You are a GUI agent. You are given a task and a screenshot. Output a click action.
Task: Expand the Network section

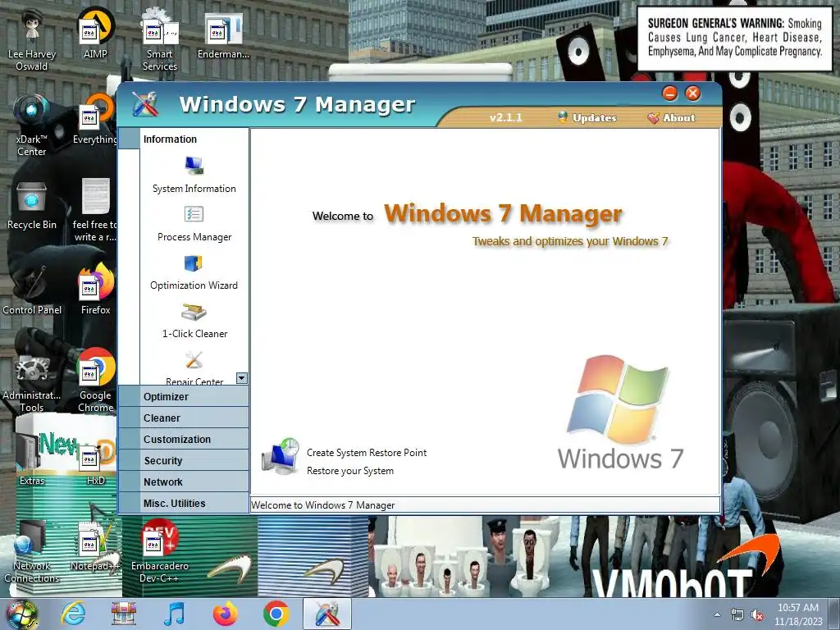(183, 482)
